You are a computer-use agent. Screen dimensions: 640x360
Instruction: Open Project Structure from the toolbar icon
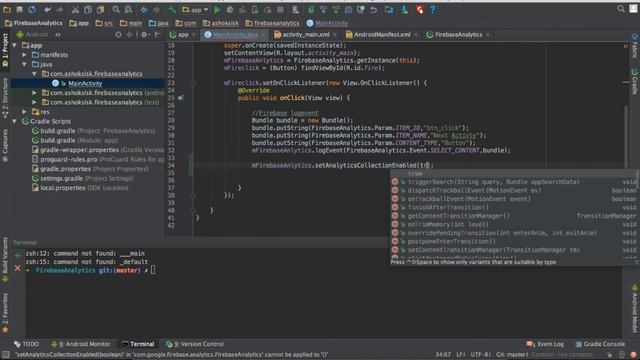click(x=389, y=9)
